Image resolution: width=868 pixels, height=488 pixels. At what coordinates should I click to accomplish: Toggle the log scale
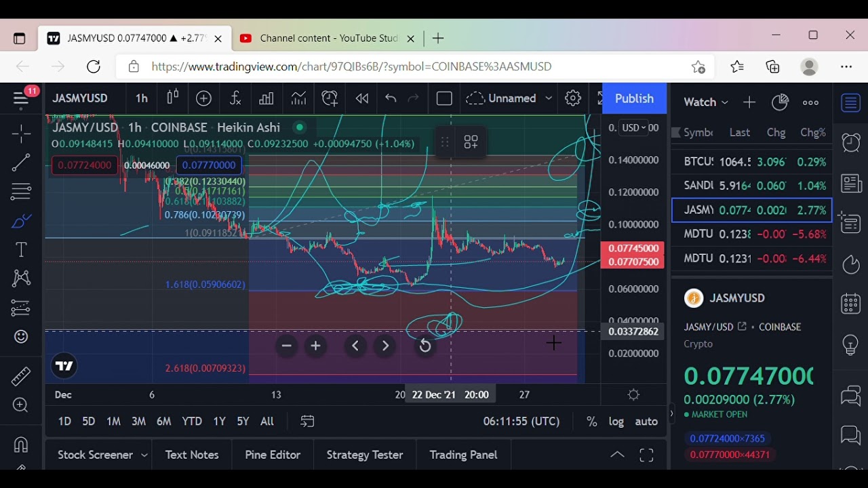point(616,422)
